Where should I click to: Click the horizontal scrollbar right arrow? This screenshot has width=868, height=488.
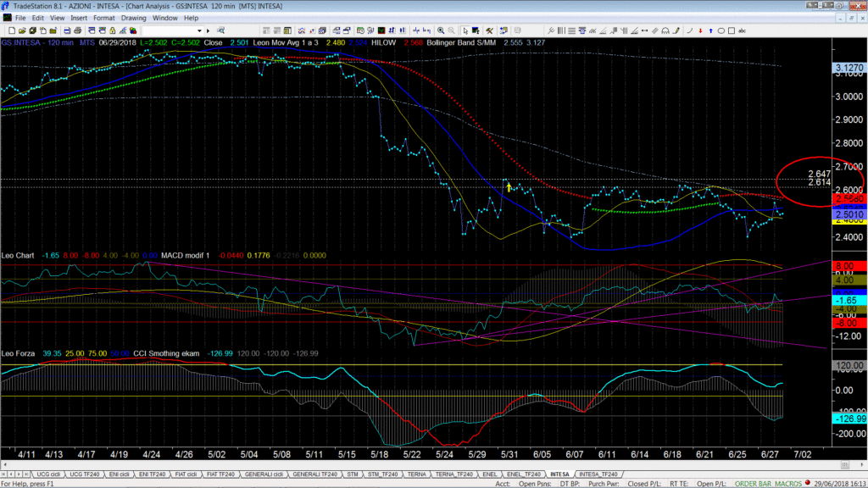(x=862, y=465)
